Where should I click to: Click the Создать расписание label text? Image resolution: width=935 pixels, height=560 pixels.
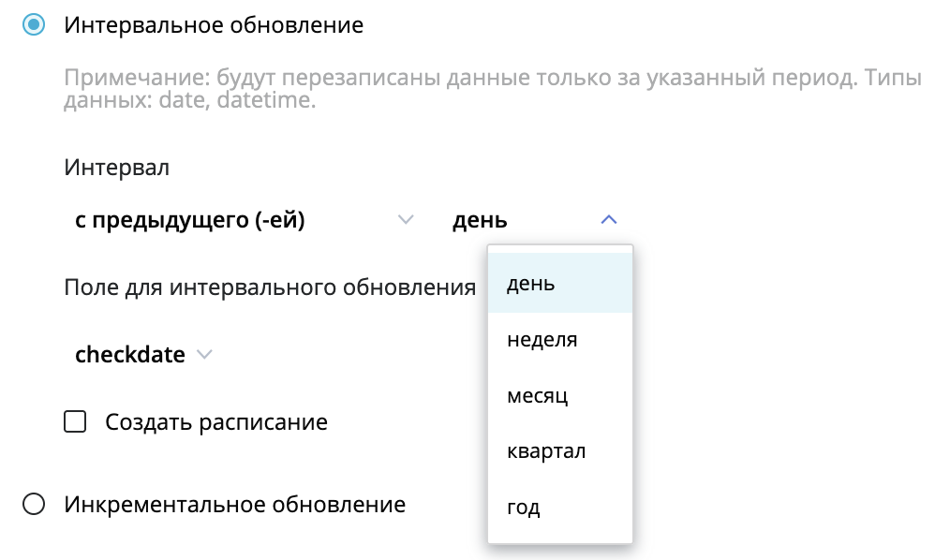tap(216, 422)
